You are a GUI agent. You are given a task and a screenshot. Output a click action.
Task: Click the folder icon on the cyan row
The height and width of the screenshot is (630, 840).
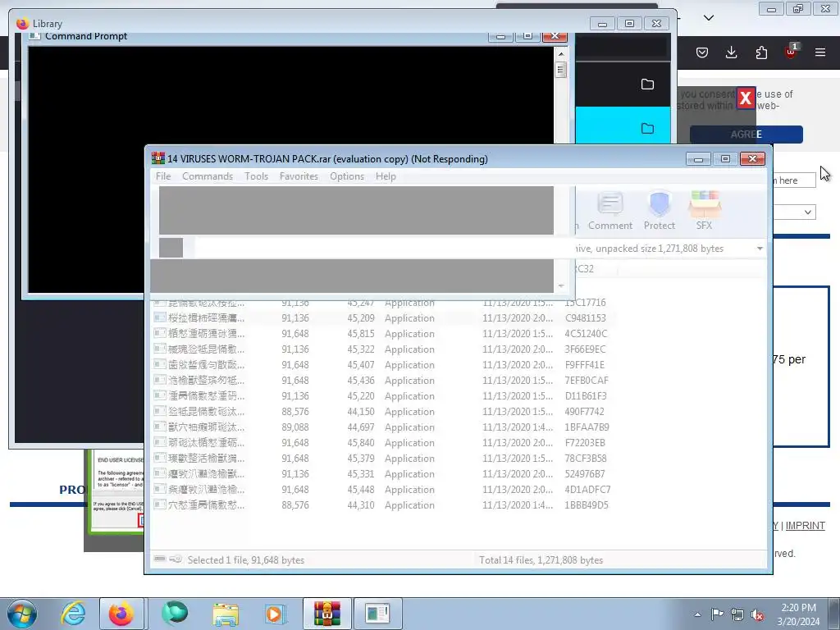648,128
